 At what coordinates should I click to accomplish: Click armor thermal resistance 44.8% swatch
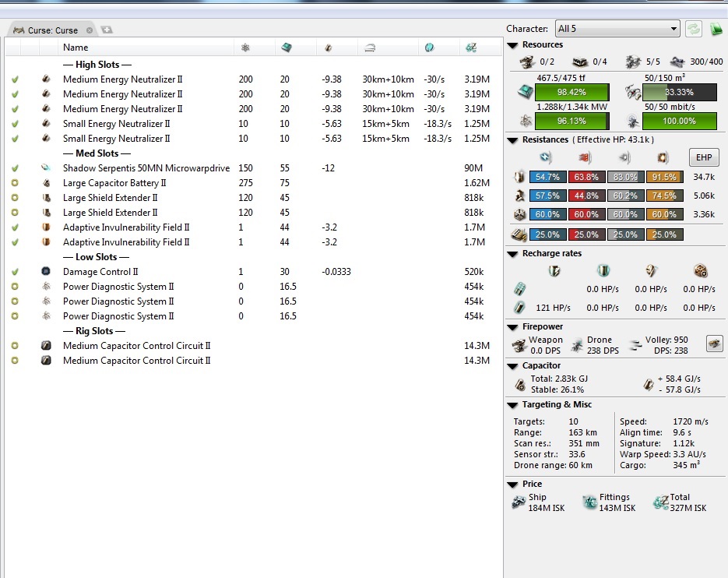tap(586, 196)
